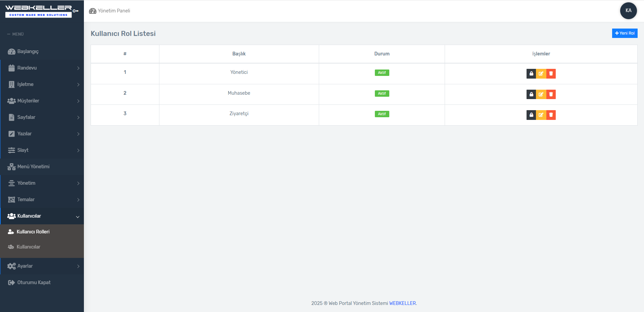Open Kullanıcı Rolleri submenu item

click(x=33, y=232)
